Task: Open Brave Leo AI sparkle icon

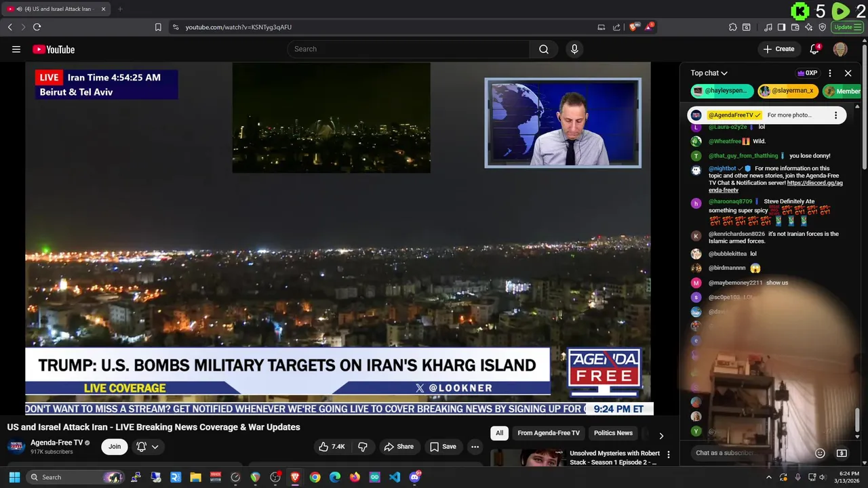Action: (x=808, y=27)
